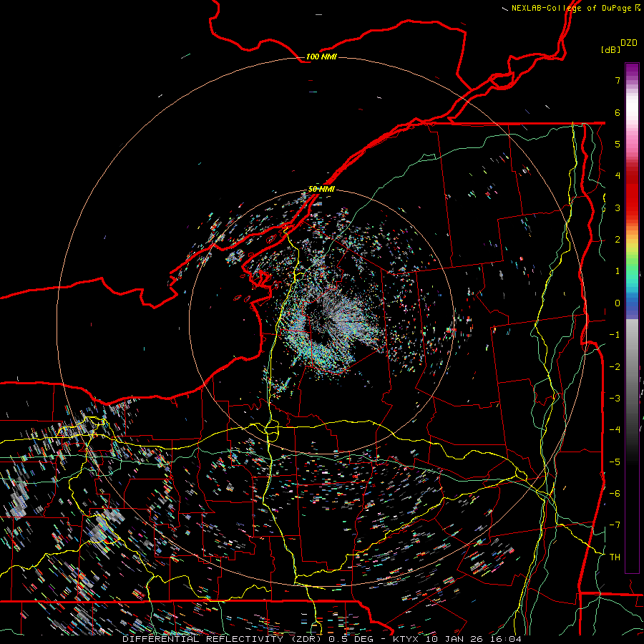644x644 pixels.
Task: Click the -3 dB value on the color scale
Action: [x=615, y=399]
